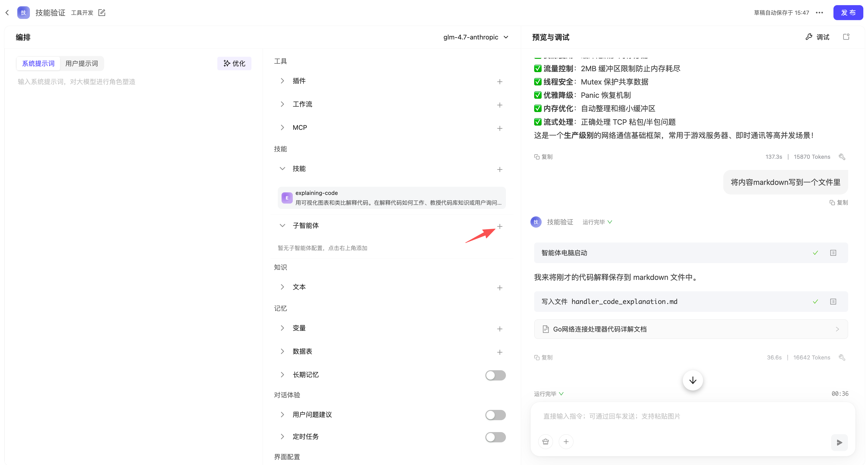Viewport: 868px width, 465px height.
Task: Add a plugin using the 插件 plus icon
Action: click(499, 82)
